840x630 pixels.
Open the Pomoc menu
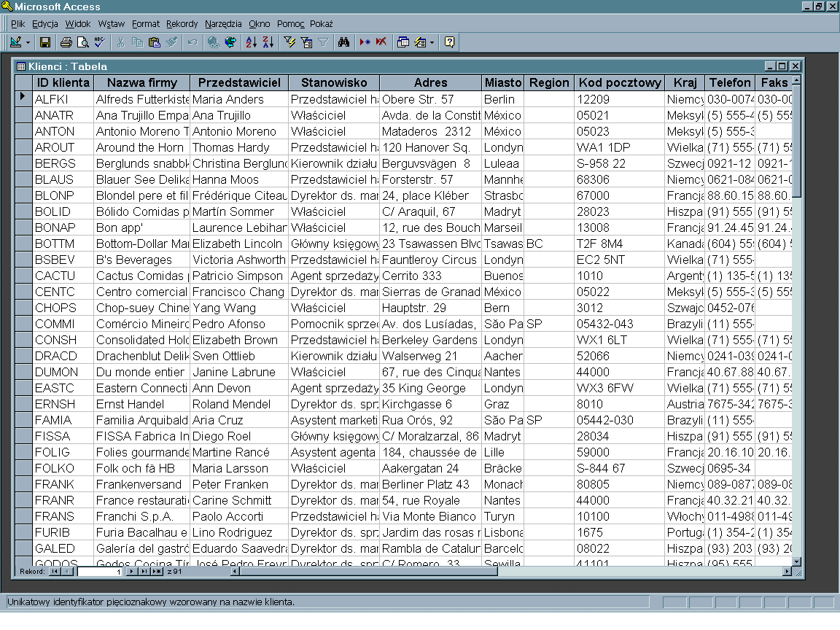pos(290,23)
